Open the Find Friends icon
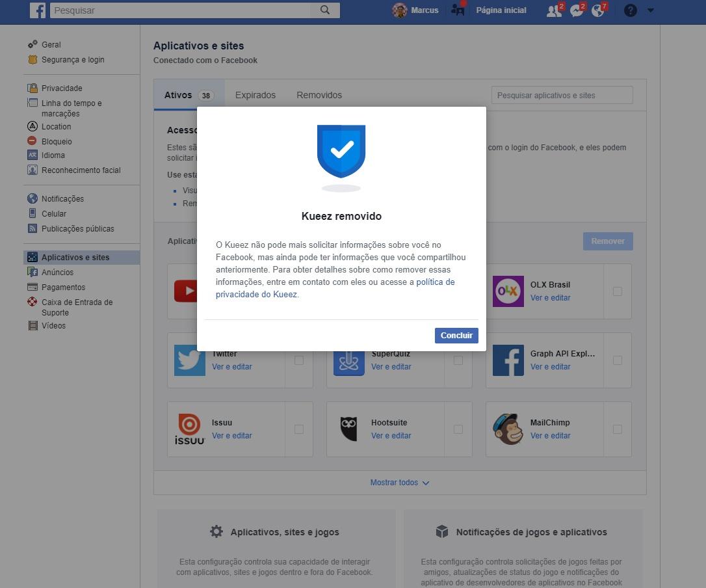The image size is (706, 588). 458,10
